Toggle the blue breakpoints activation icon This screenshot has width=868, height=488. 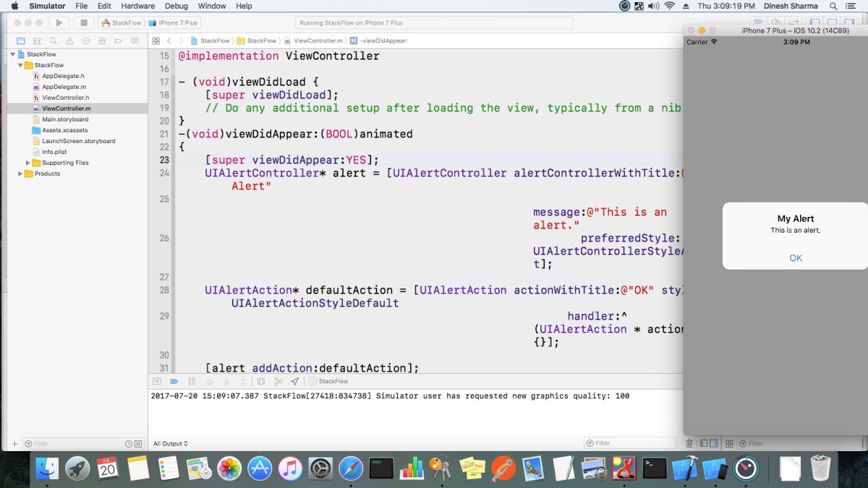(x=174, y=381)
